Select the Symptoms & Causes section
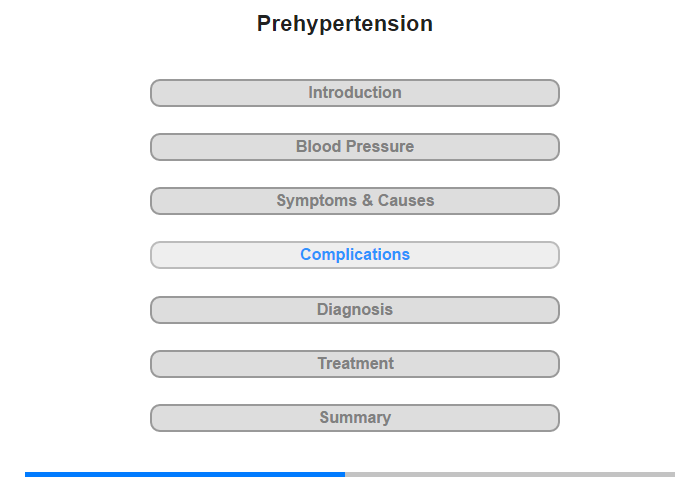The width and height of the screenshot is (700, 480). point(355,201)
